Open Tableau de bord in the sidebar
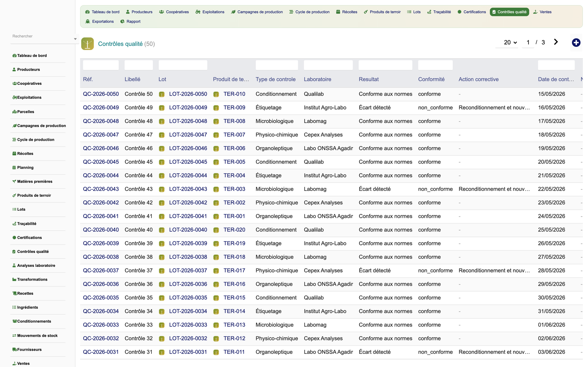Screen dimensions: 588x367 click(x=30, y=56)
